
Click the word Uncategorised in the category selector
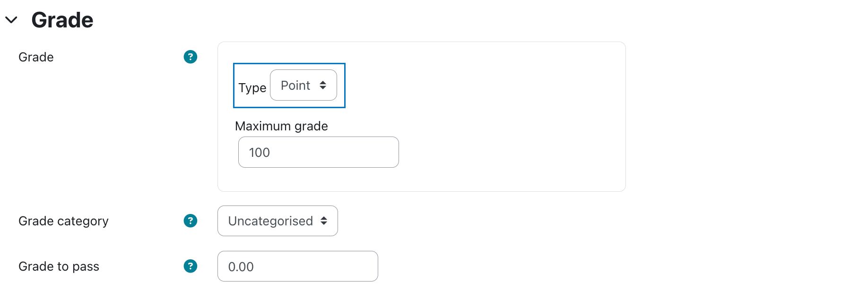tap(270, 221)
